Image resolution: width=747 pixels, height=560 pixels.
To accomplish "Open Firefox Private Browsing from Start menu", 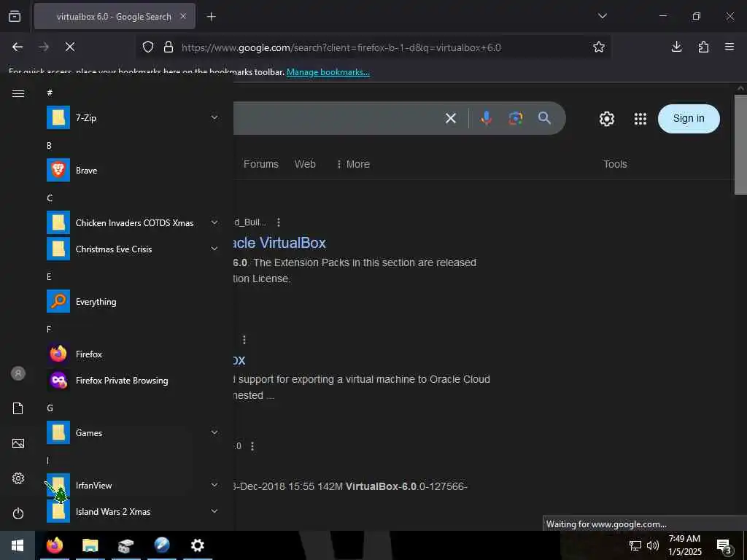I will 133,380.
